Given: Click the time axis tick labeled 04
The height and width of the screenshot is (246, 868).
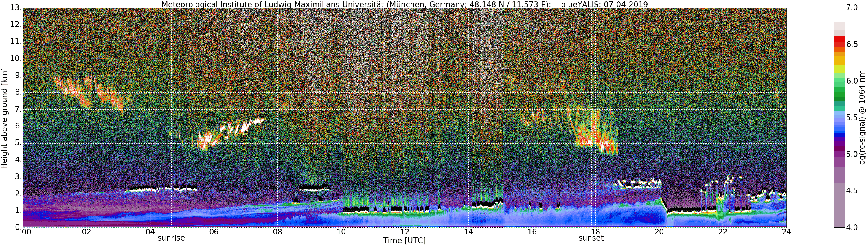Looking at the screenshot, I should click(x=150, y=232).
